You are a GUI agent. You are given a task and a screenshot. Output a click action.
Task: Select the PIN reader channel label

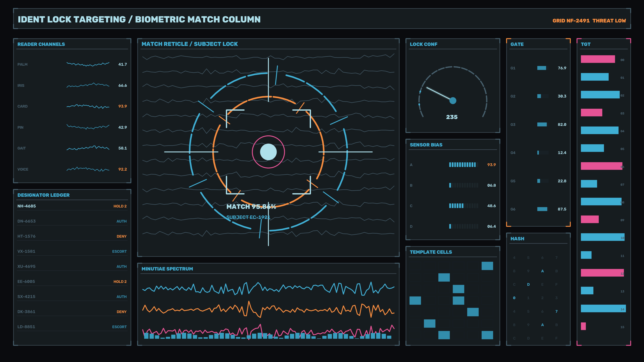[20, 127]
